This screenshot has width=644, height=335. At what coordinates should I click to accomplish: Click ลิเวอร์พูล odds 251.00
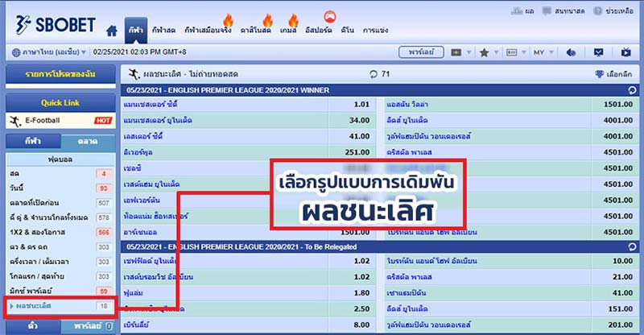(x=357, y=152)
